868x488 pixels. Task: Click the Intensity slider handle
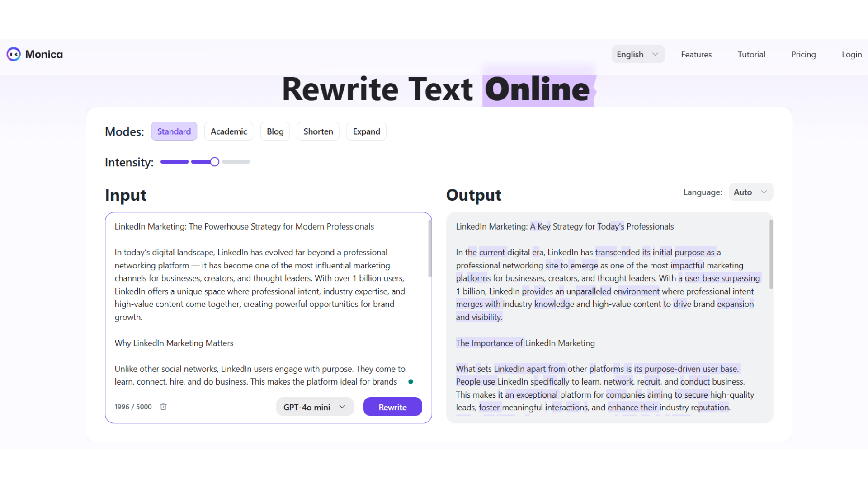[215, 162]
